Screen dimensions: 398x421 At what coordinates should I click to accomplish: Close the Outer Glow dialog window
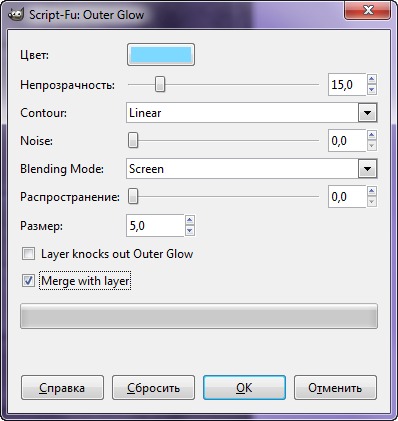368,11
